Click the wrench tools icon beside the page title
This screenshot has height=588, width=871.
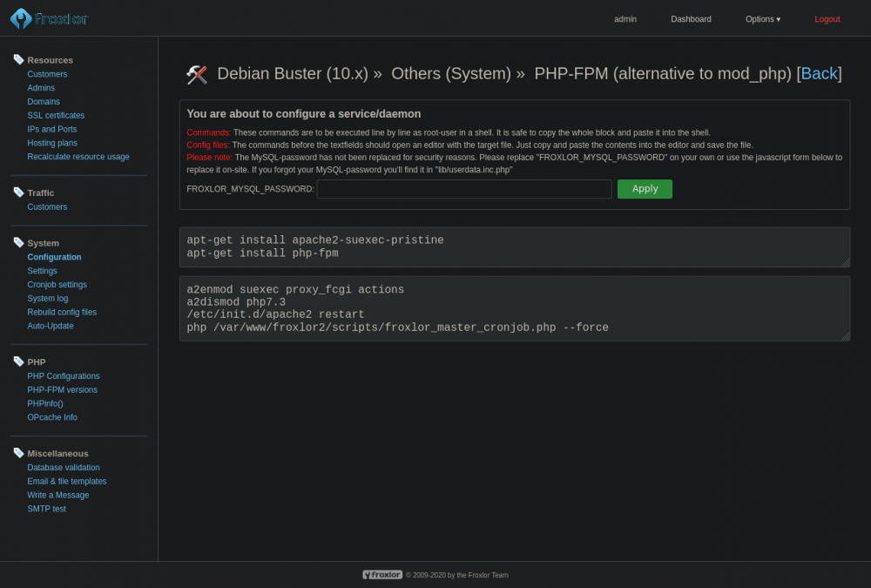coord(197,74)
